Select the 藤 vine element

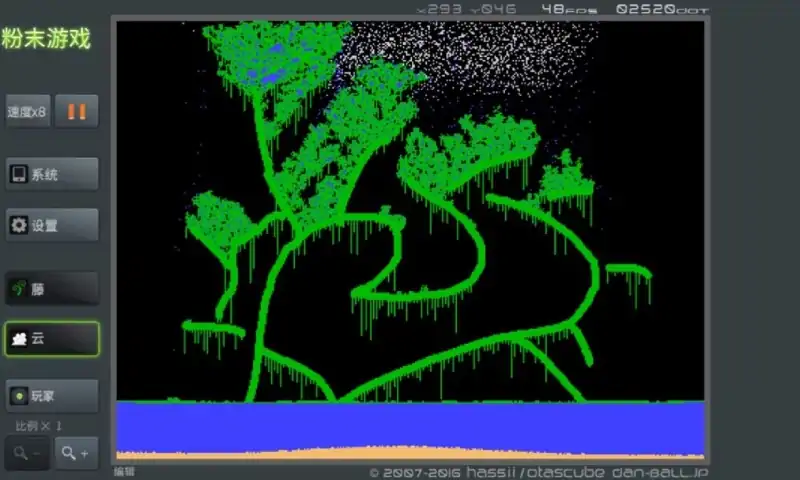pos(52,289)
